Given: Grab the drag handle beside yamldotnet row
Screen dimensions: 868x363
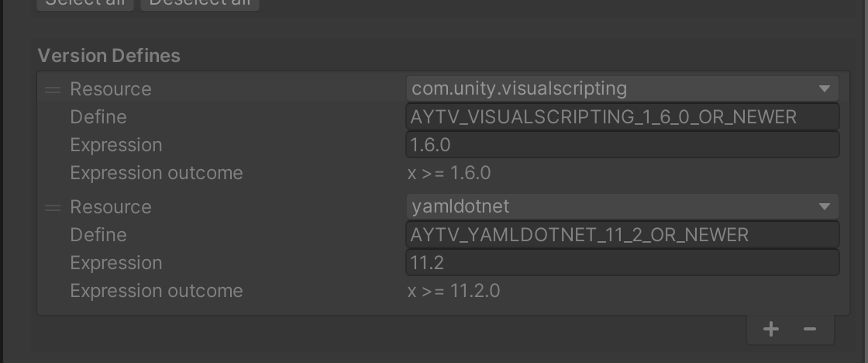Looking at the screenshot, I should click(x=53, y=208).
